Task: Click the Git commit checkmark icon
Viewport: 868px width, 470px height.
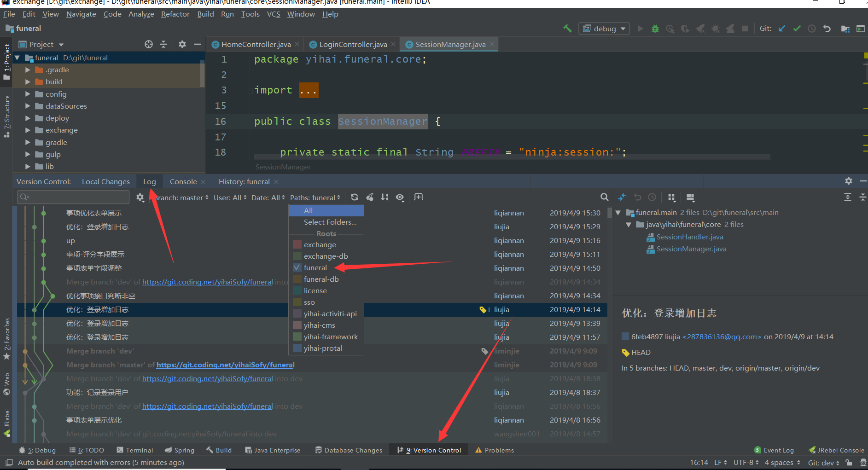Action: [x=797, y=29]
